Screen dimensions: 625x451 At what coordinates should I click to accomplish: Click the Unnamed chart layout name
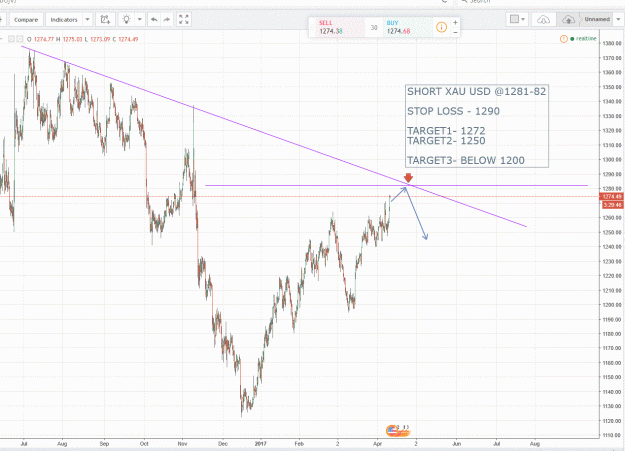[x=597, y=19]
